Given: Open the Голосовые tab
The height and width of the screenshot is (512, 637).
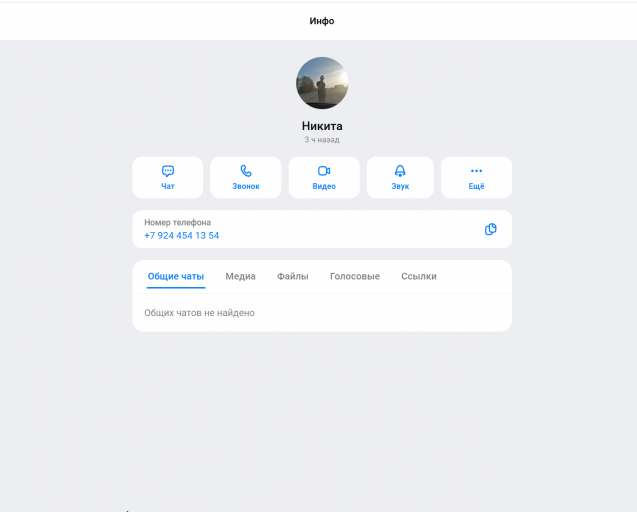Looking at the screenshot, I should pyautogui.click(x=355, y=276).
